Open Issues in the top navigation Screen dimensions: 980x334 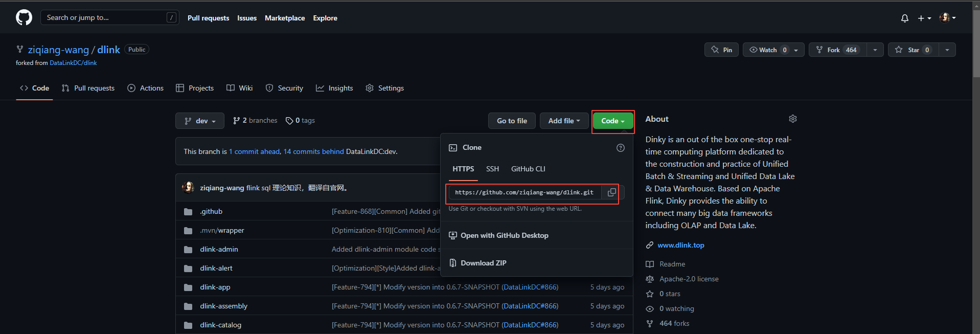click(x=247, y=18)
